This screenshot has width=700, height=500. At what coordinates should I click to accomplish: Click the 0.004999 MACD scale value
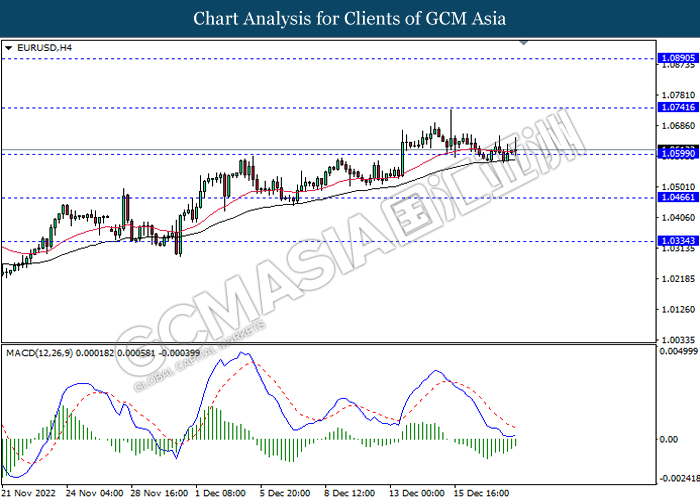tap(678, 351)
